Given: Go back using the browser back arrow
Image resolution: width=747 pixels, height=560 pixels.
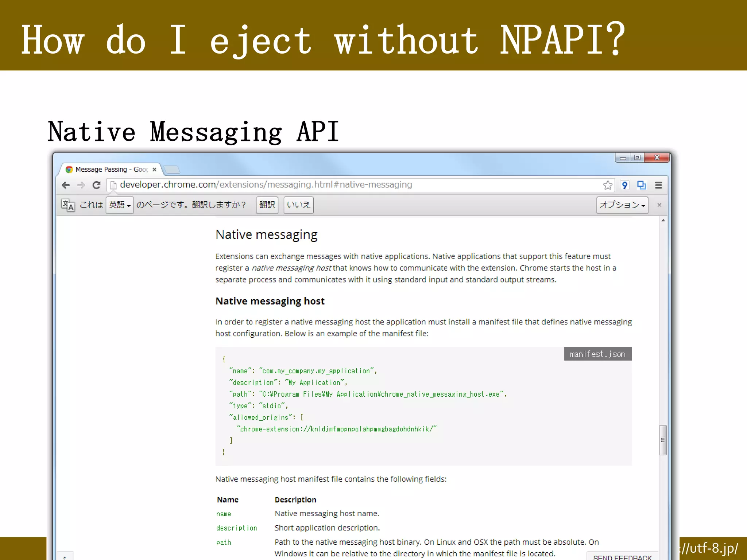Looking at the screenshot, I should 66,185.
